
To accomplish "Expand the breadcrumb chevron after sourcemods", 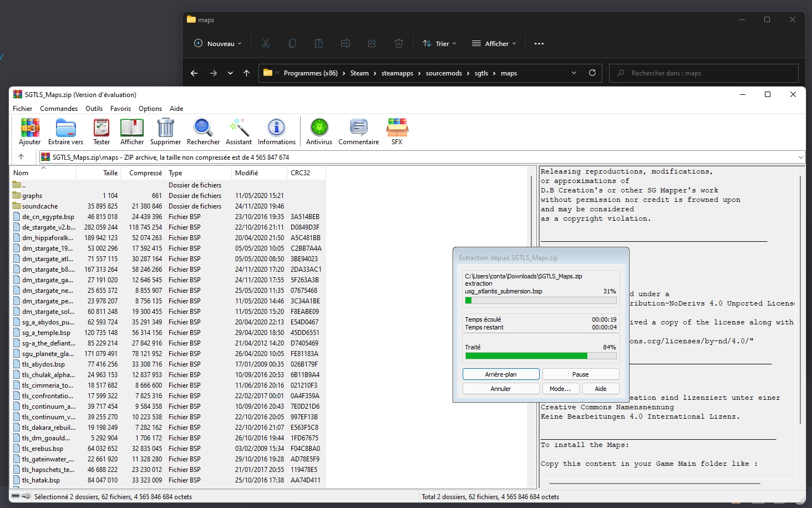I will coord(468,73).
